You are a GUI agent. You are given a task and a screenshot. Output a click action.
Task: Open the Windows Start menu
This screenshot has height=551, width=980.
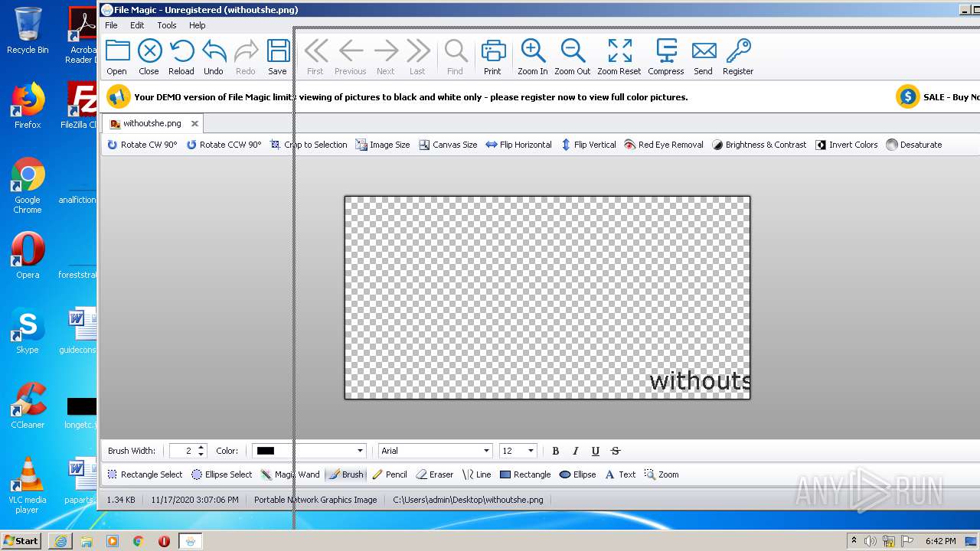[21, 541]
